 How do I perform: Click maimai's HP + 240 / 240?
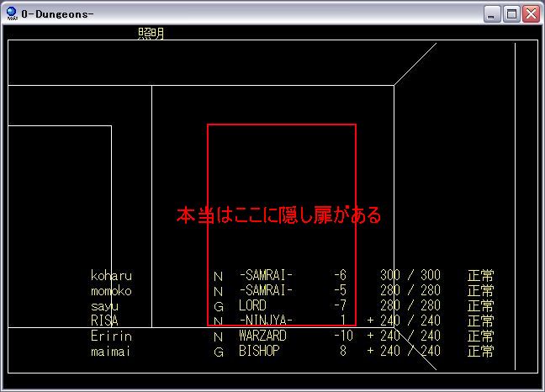[404, 351]
